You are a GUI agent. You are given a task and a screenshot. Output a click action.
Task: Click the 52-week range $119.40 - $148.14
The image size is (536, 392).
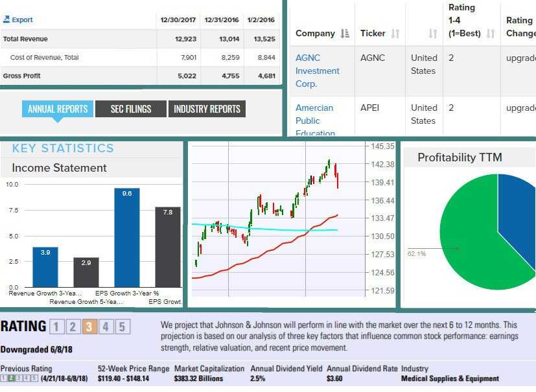[123, 378]
